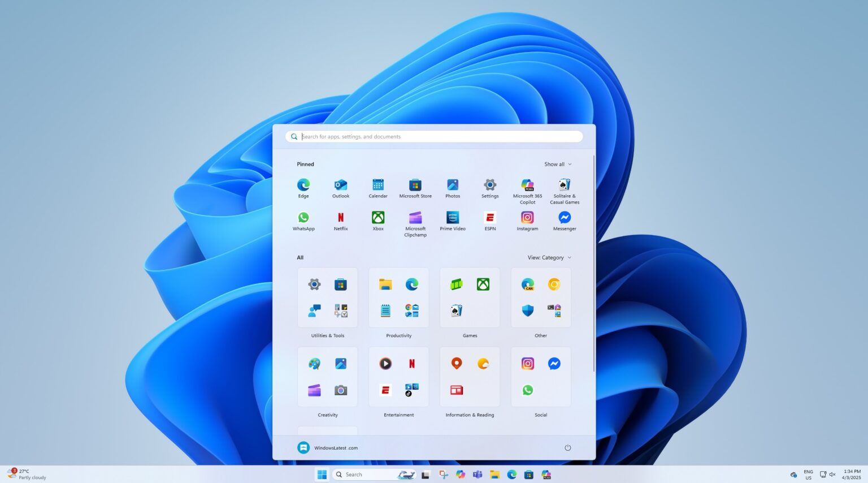The height and width of the screenshot is (483, 868).
Task: Click the WindowsLatest .com account name
Action: [x=337, y=447]
